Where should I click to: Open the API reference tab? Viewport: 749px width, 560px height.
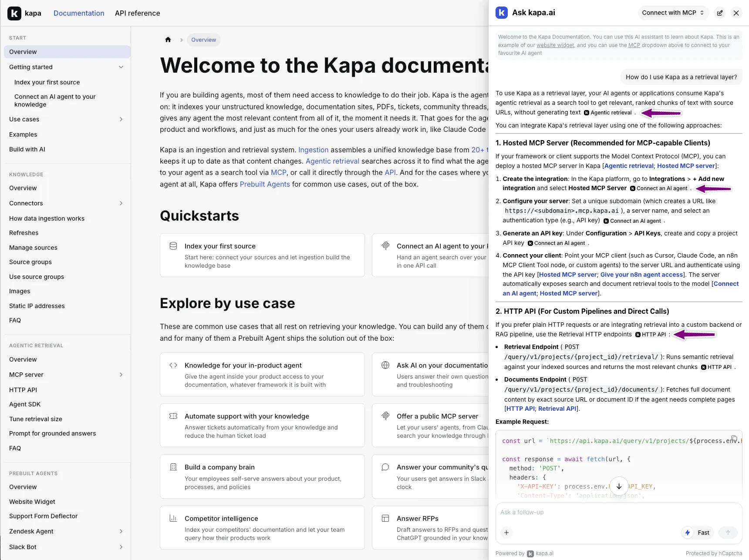pos(138,13)
